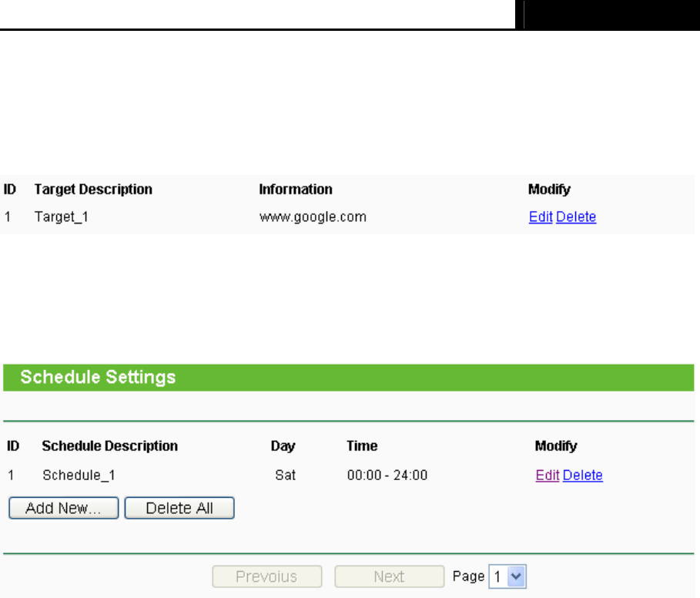The image size is (700, 598).
Task: Select the Schedule_1 description text
Action: click(x=79, y=475)
